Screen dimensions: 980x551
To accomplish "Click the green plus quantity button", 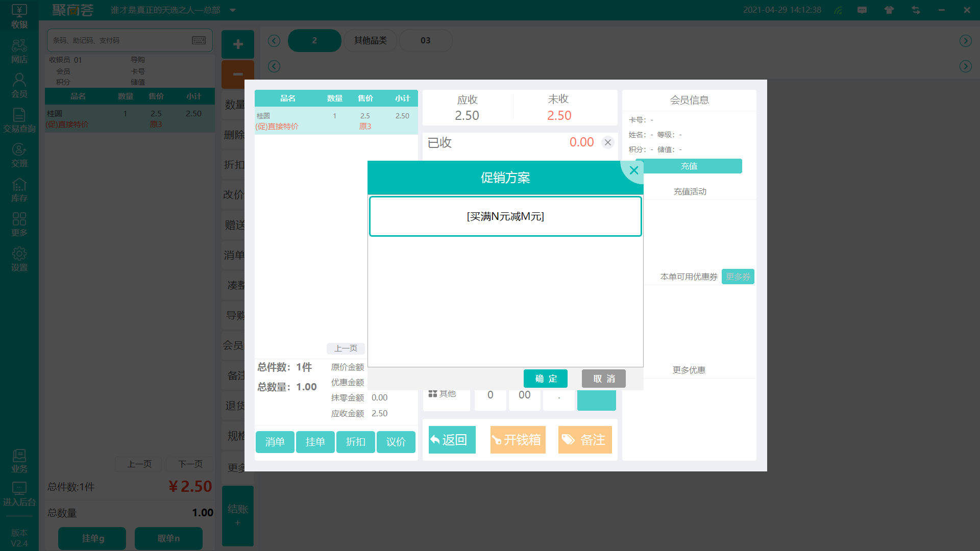I will 238,44.
